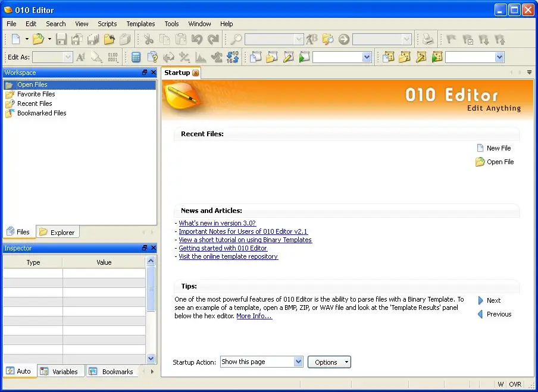The height and width of the screenshot is (392, 538).
Task: Click the Inspector scrollbar down arrow
Action: tap(151, 358)
